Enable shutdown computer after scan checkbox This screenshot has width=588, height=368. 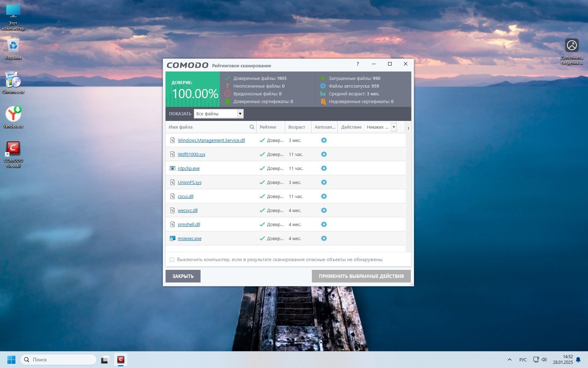point(172,260)
